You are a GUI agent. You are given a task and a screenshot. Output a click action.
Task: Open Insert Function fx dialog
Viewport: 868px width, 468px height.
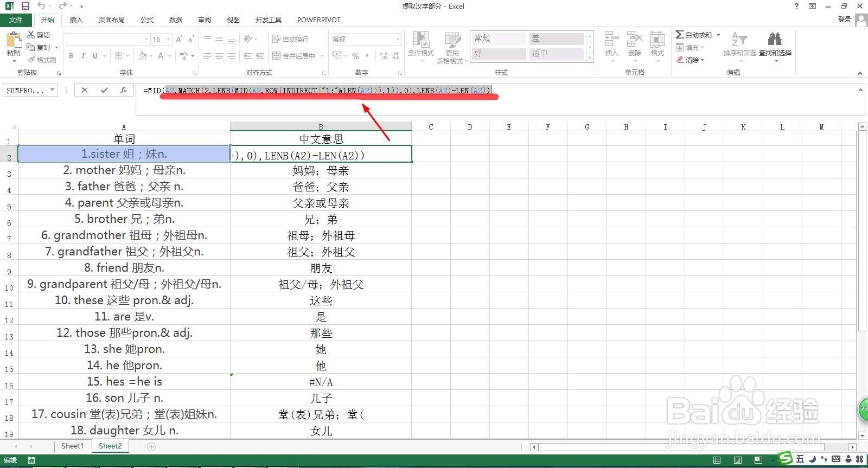(124, 91)
